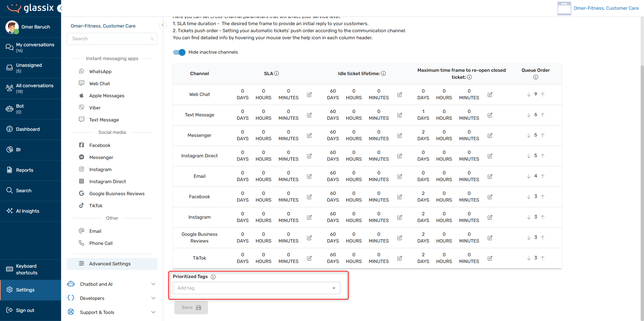Open re-open closed ticket help icon
This screenshot has height=321, width=644.
pos(470,77)
